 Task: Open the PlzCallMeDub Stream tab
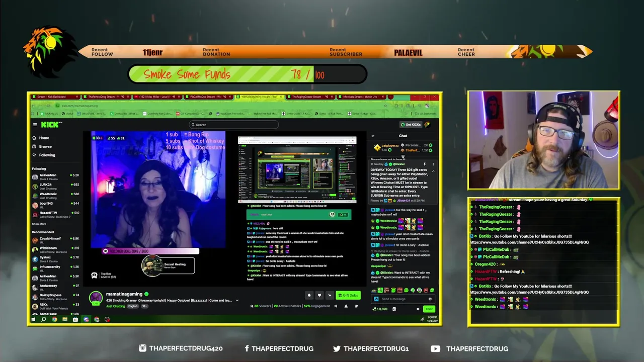coord(208,97)
